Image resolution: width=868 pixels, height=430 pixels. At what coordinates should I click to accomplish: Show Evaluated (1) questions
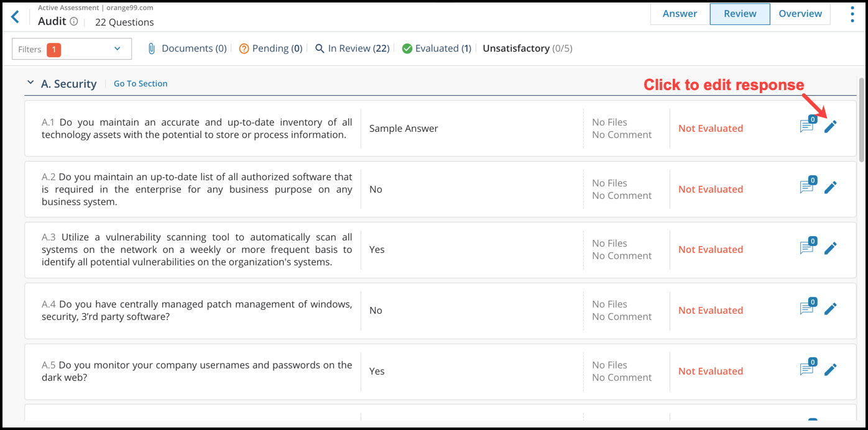coord(443,48)
